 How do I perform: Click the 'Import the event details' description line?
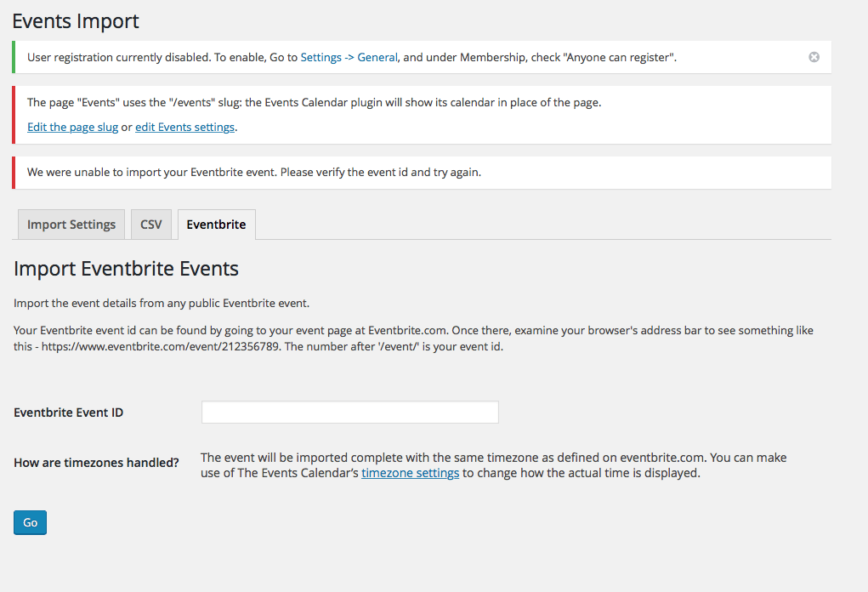(x=162, y=304)
